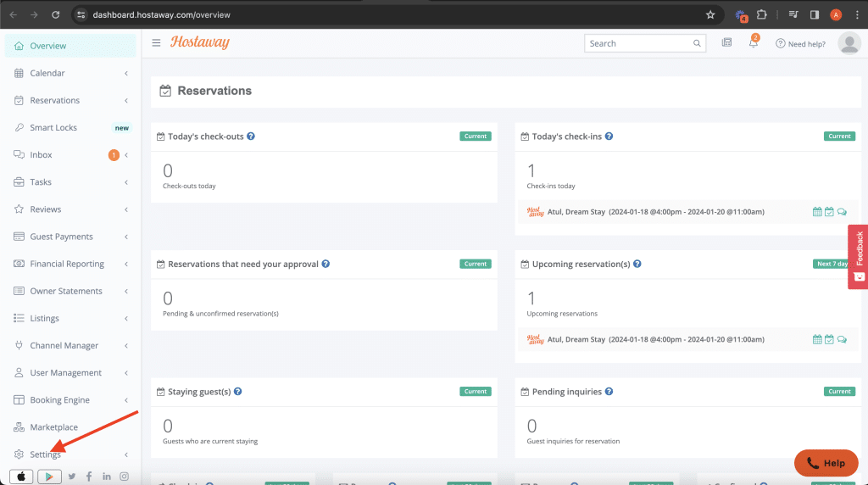Expand the Owner Statements chevron
The height and width of the screenshot is (485, 868).
coord(126,291)
